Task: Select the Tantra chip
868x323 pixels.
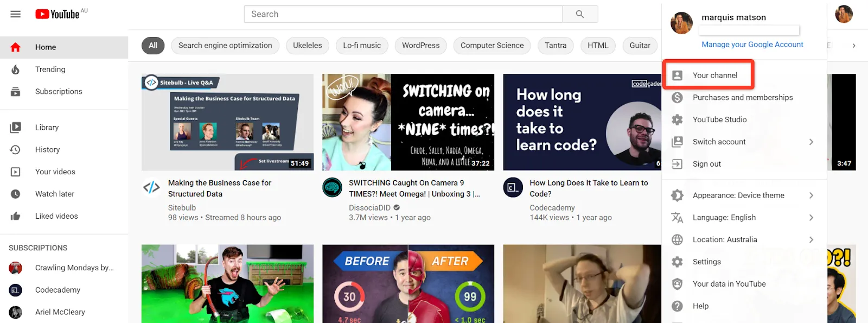Action: coord(556,46)
